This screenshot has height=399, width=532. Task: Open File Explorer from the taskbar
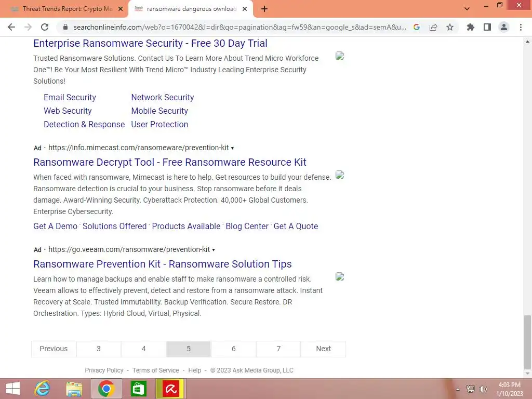point(74,389)
